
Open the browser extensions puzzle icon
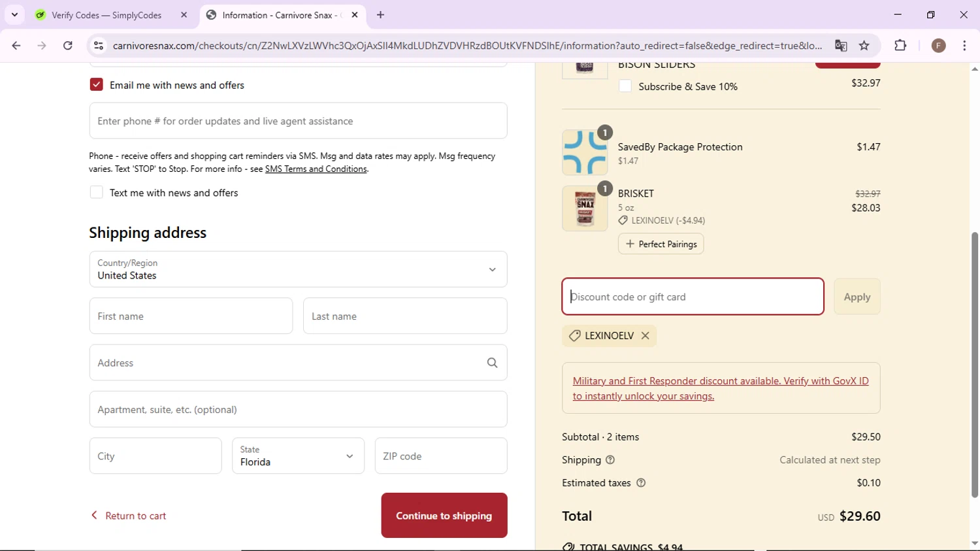[900, 46]
